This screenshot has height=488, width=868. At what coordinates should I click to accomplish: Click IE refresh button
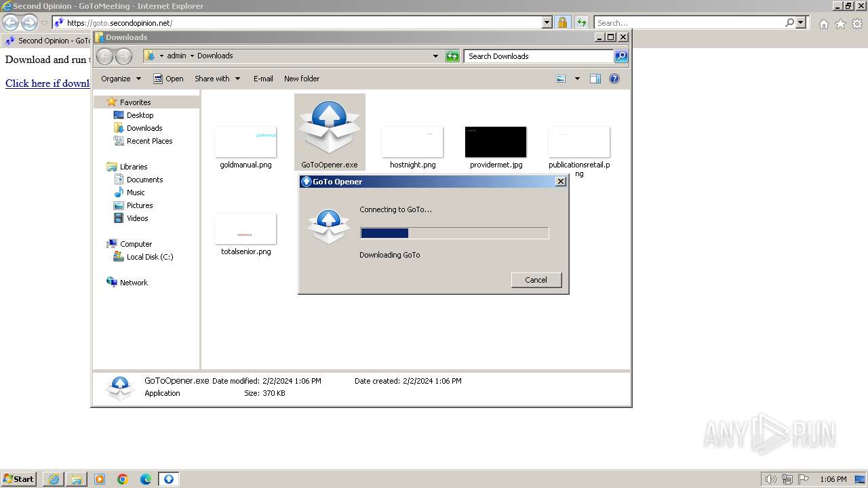click(581, 22)
